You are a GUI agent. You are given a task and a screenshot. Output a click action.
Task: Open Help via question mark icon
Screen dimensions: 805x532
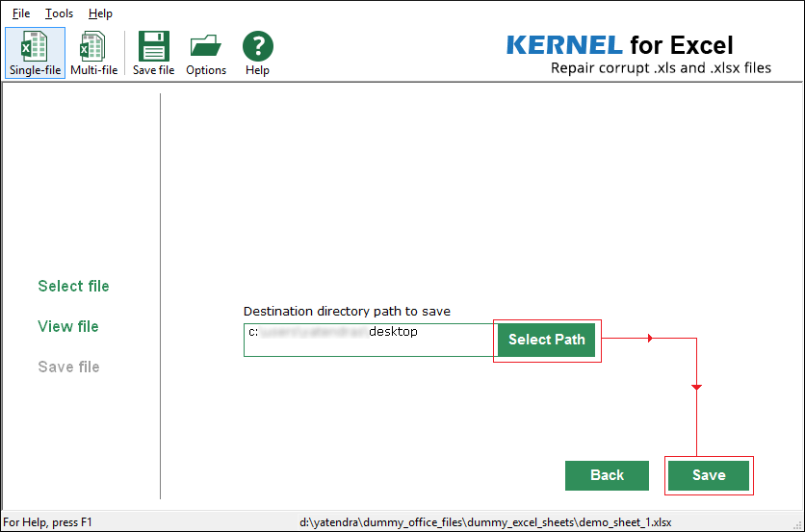(258, 53)
